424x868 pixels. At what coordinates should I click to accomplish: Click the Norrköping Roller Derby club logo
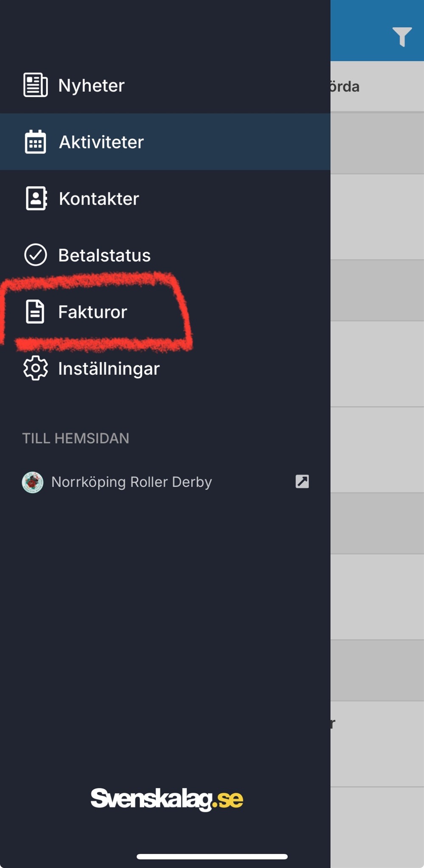[x=33, y=482]
